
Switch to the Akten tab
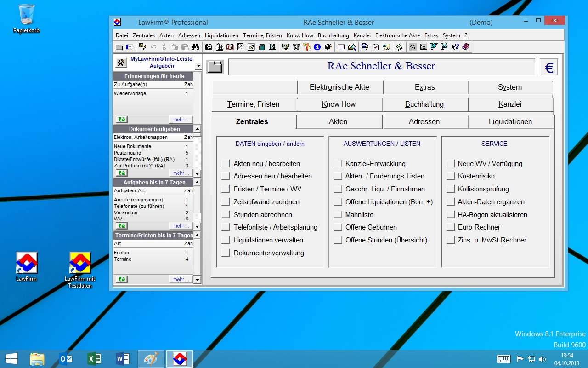[339, 122]
